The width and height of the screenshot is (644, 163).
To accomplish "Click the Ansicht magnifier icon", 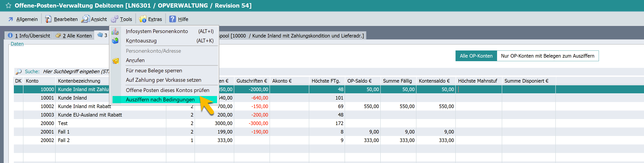I will pyautogui.click(x=86, y=19).
